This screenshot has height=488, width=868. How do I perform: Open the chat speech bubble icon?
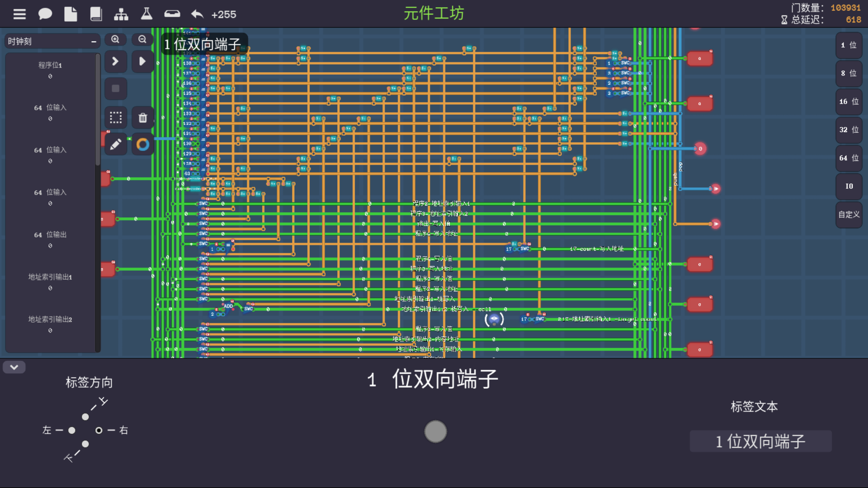tap(45, 14)
